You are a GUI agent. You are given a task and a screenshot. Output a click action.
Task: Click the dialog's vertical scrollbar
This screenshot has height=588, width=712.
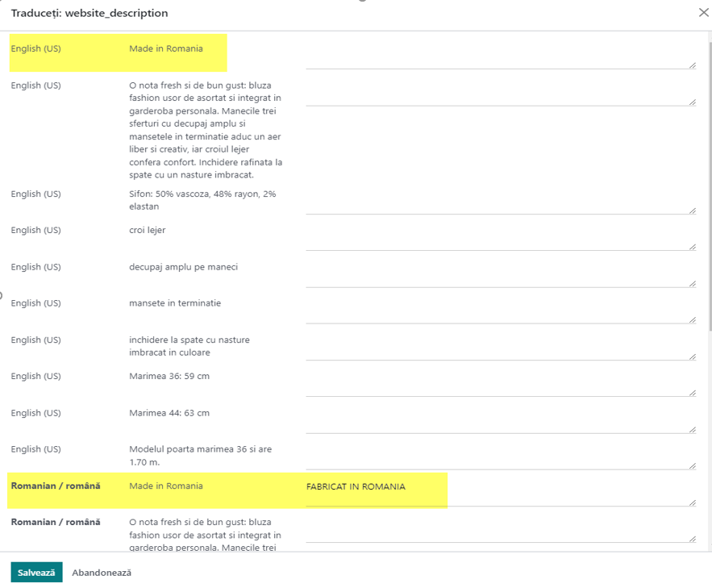click(710, 186)
